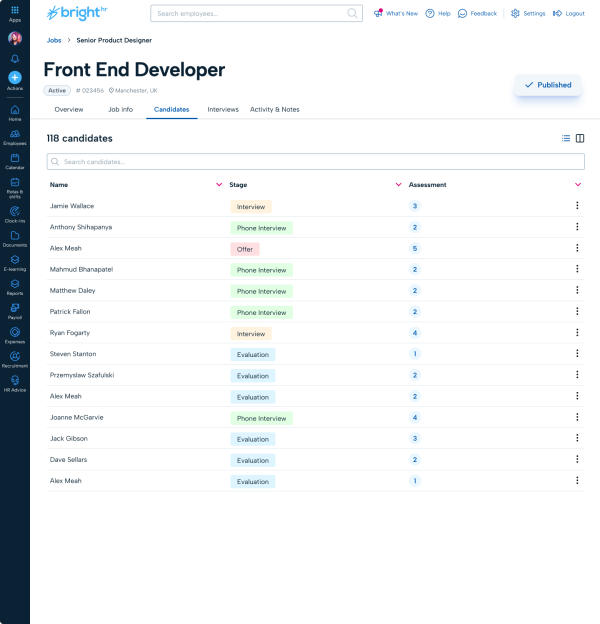
Task: Open Reports in the sidebar
Action: coord(15,287)
